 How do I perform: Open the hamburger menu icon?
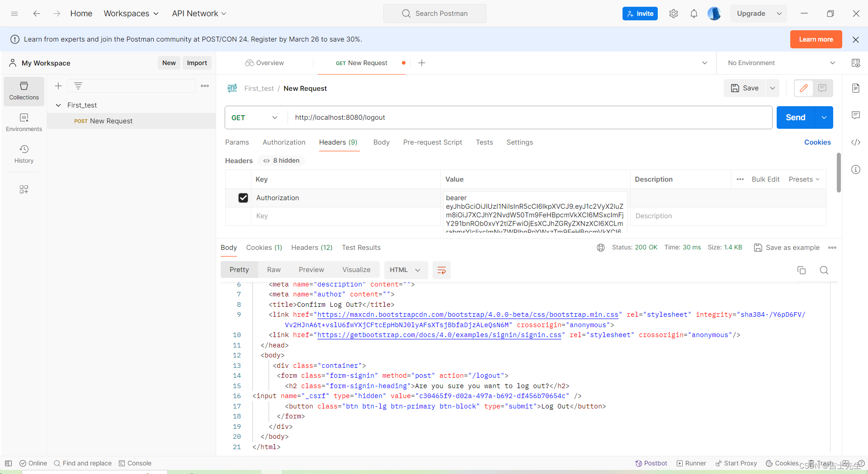(14, 14)
